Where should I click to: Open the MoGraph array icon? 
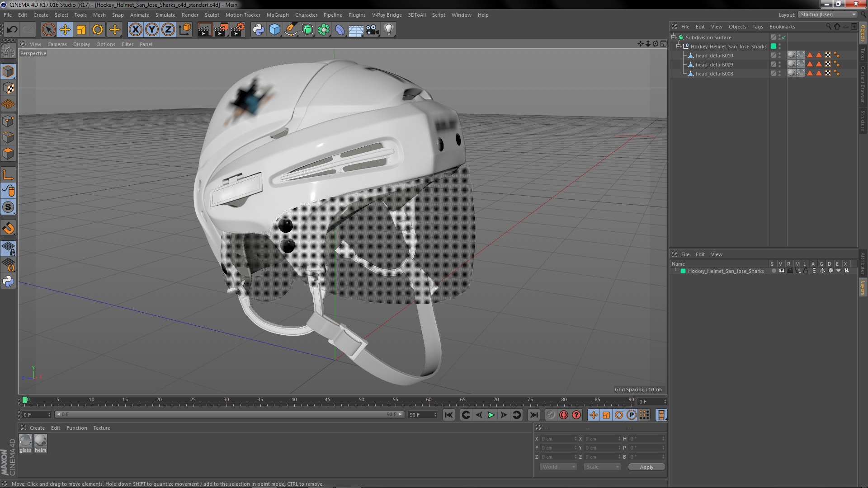pyautogui.click(x=324, y=30)
